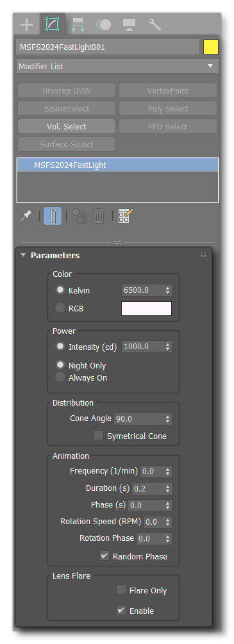Toggle Show End Result test tube icon
The width and height of the screenshot is (234, 644).
tap(53, 216)
